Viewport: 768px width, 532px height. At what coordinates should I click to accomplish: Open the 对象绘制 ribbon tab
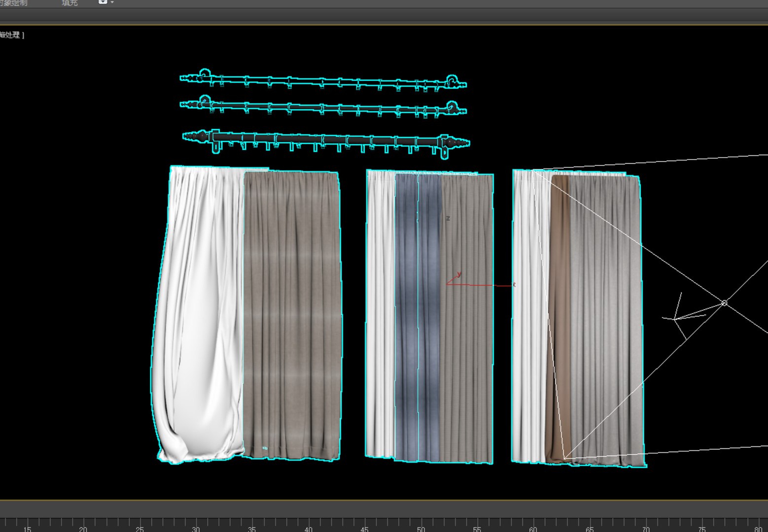(13, 3)
